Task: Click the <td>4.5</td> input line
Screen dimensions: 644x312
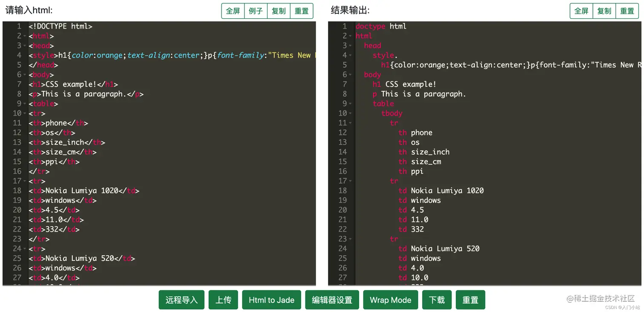Action: pos(54,210)
